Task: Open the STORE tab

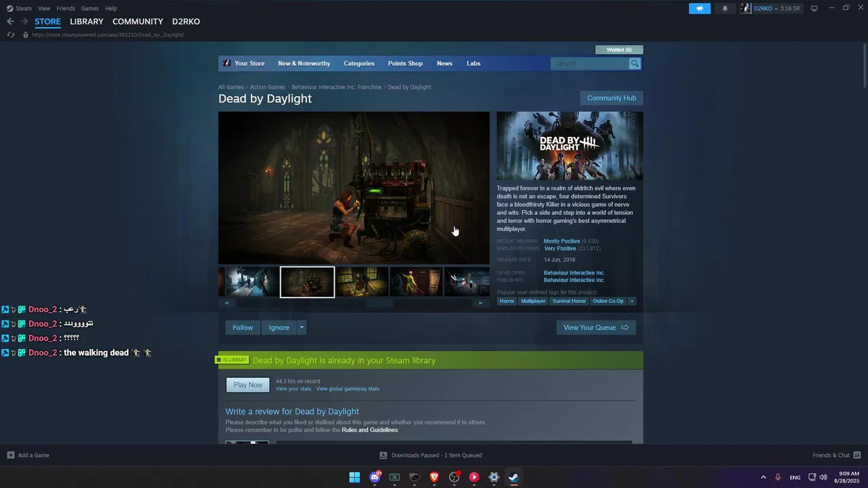Action: click(47, 22)
